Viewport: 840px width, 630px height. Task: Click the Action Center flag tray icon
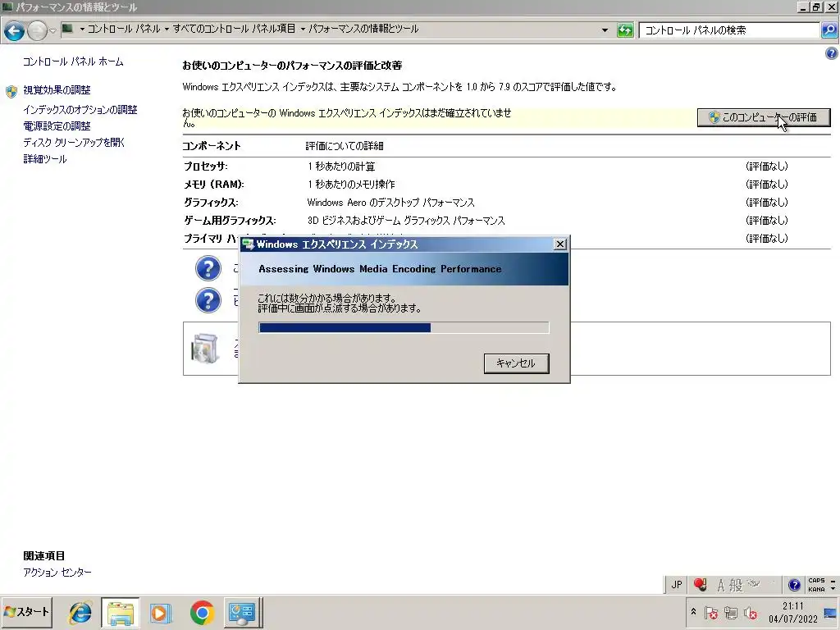[711, 613]
